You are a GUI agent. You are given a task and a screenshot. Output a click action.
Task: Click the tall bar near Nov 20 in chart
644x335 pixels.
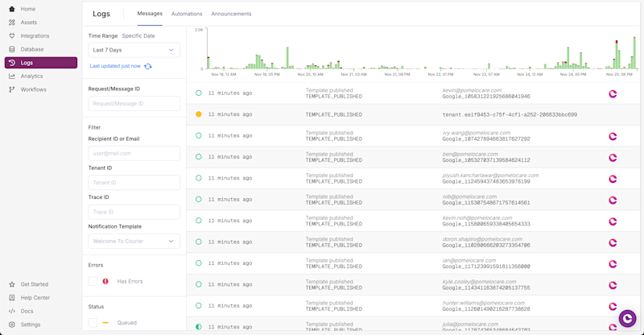click(287, 57)
